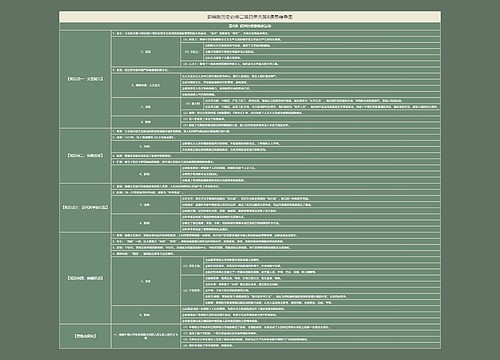500x360 pixels.
Task: Select the 【知识点一】 section cell
Action: (x=85, y=79)
